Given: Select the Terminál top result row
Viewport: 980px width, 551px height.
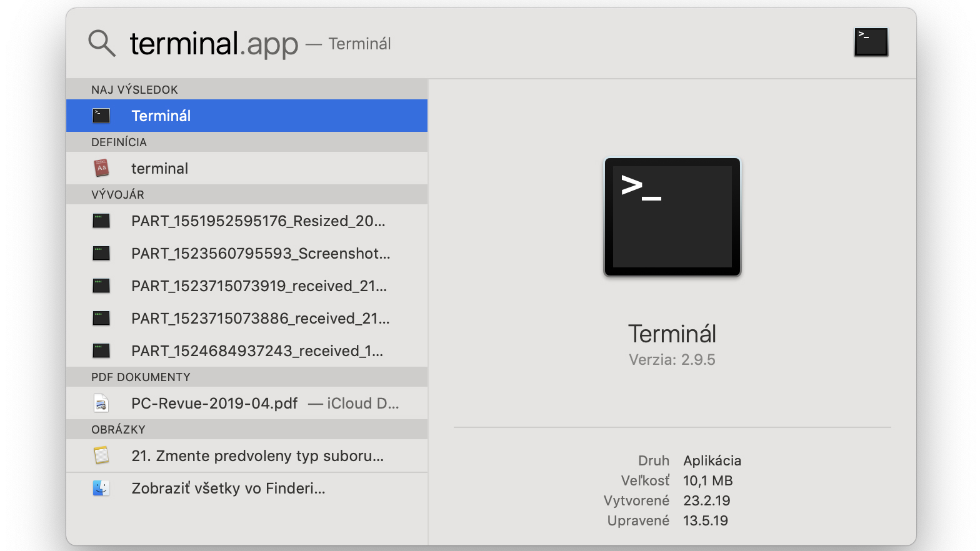Looking at the screenshot, I should click(247, 116).
